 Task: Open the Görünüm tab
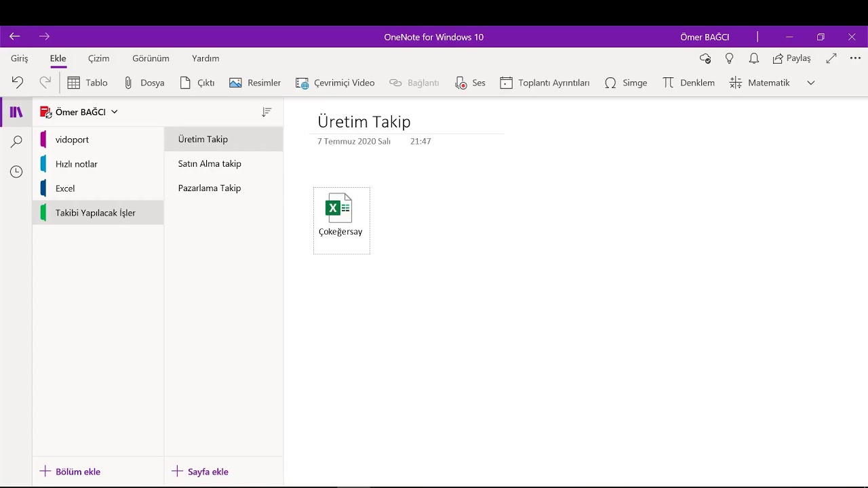(x=151, y=58)
